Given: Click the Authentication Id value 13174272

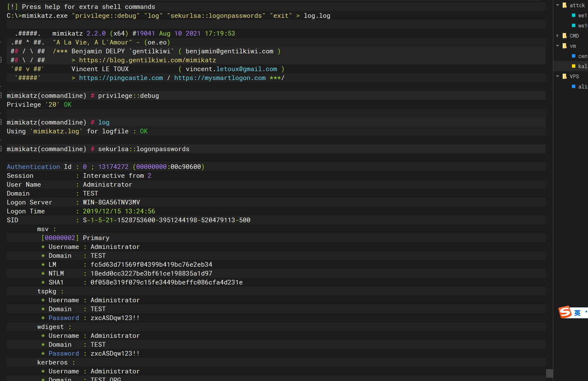Looking at the screenshot, I should click(x=113, y=167).
